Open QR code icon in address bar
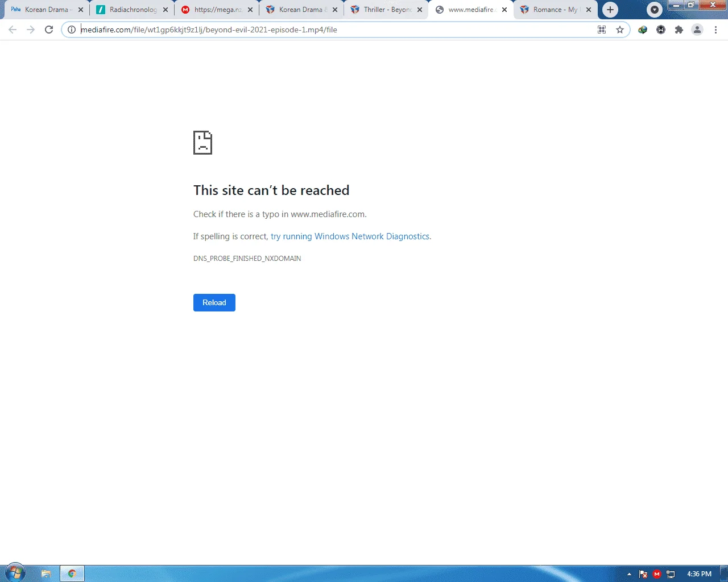Image resolution: width=728 pixels, height=582 pixels. coord(602,30)
